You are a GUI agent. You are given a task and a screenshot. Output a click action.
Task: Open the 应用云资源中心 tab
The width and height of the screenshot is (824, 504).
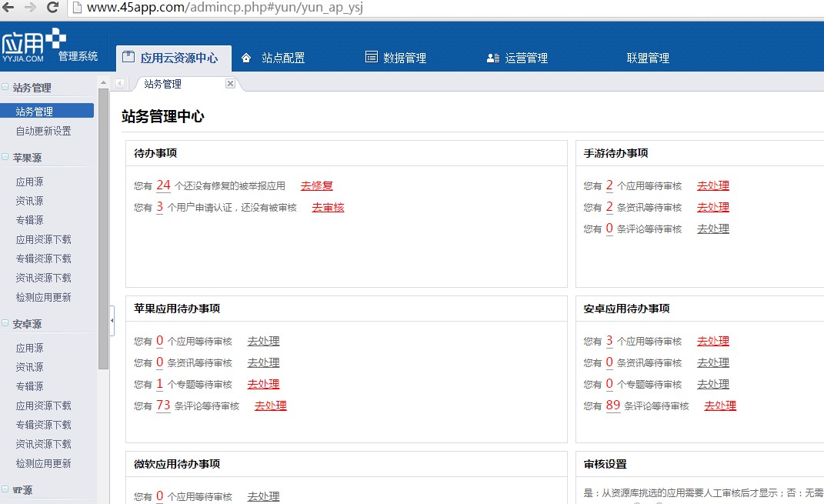pyautogui.click(x=173, y=58)
